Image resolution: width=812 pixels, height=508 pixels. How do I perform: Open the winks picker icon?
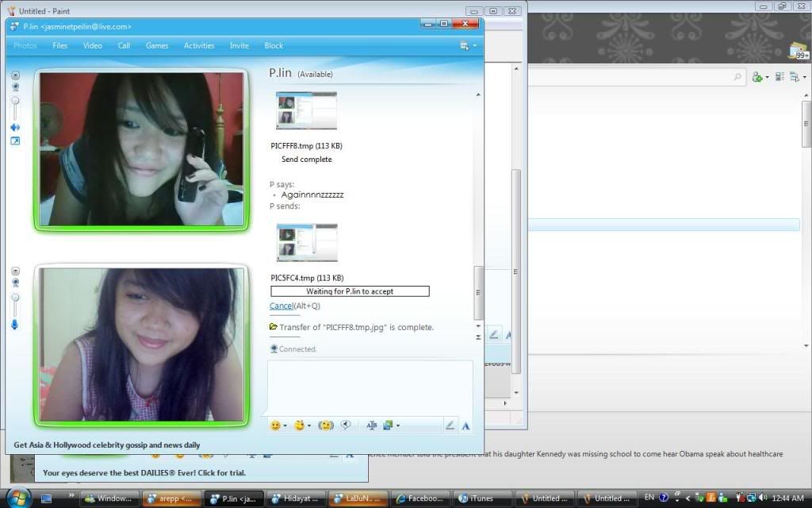(299, 425)
